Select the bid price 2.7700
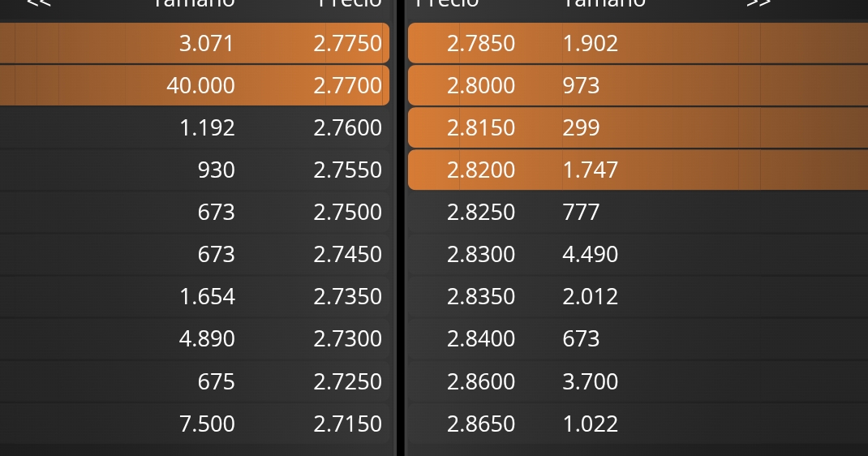 click(347, 85)
